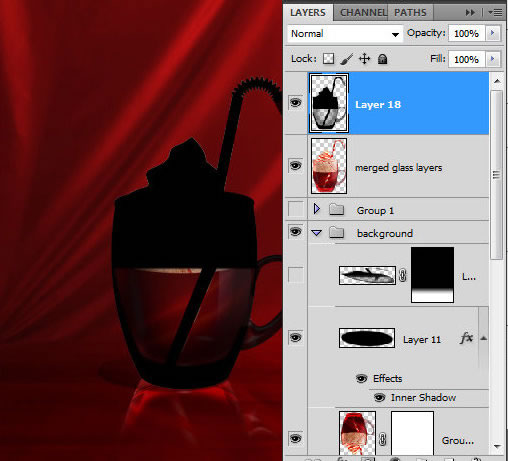
Task: Click the lock image pixels brush icon
Action: pos(347,59)
